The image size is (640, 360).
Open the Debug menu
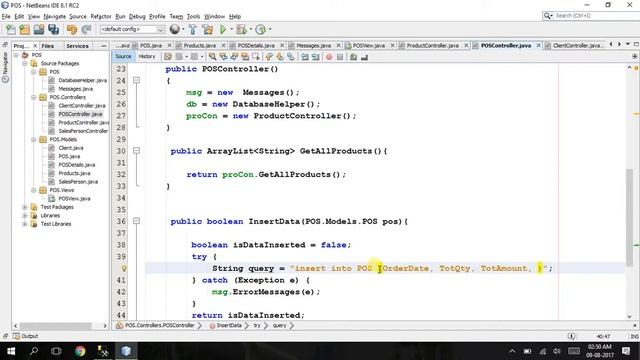pos(137,16)
